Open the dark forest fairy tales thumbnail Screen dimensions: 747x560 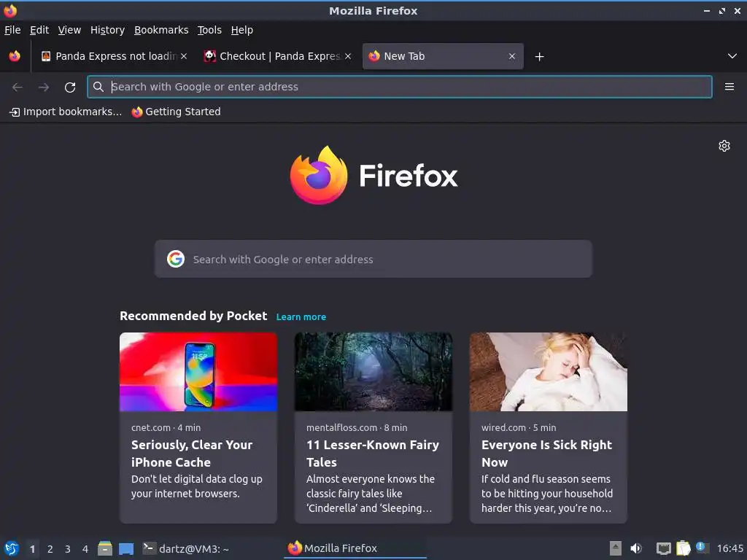coord(373,371)
